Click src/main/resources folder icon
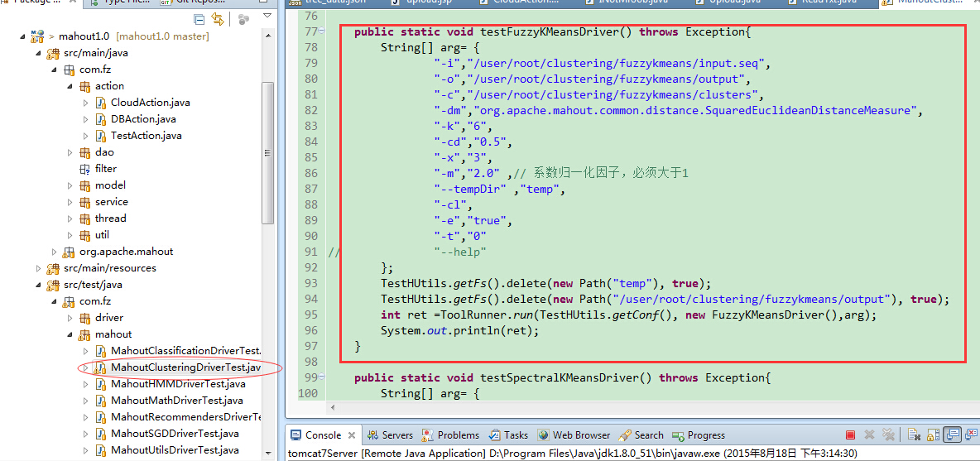Viewport: 980px width, 461px height. pos(53,269)
